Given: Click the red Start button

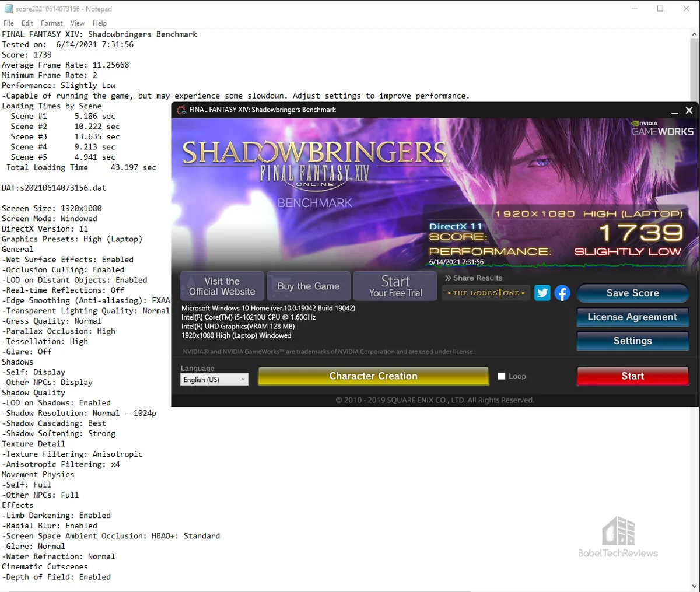Looking at the screenshot, I should click(633, 376).
